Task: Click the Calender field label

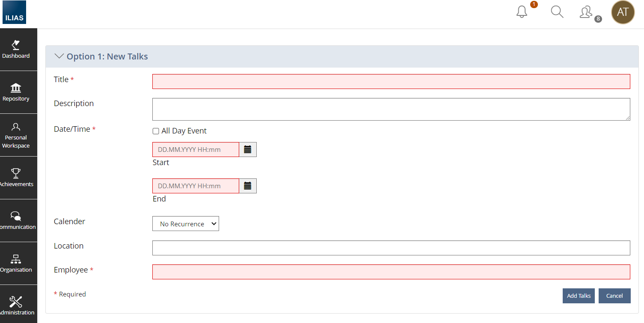Action: coord(69,222)
